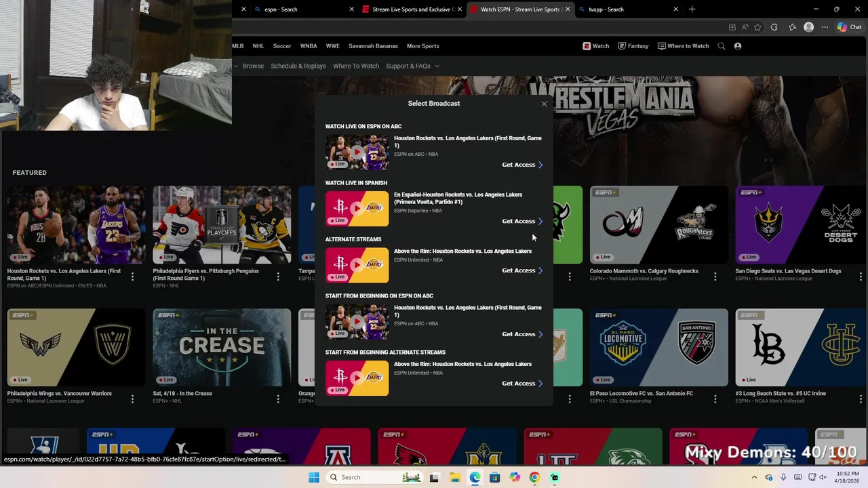The height and width of the screenshot is (488, 868).
Task: Get Access for Above the Rim live stream
Action: (522, 270)
